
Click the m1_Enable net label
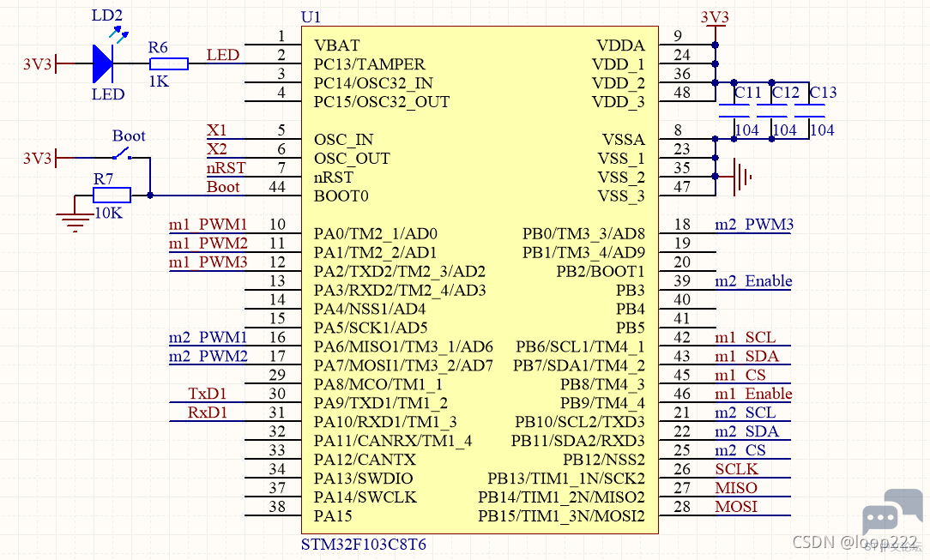point(753,394)
